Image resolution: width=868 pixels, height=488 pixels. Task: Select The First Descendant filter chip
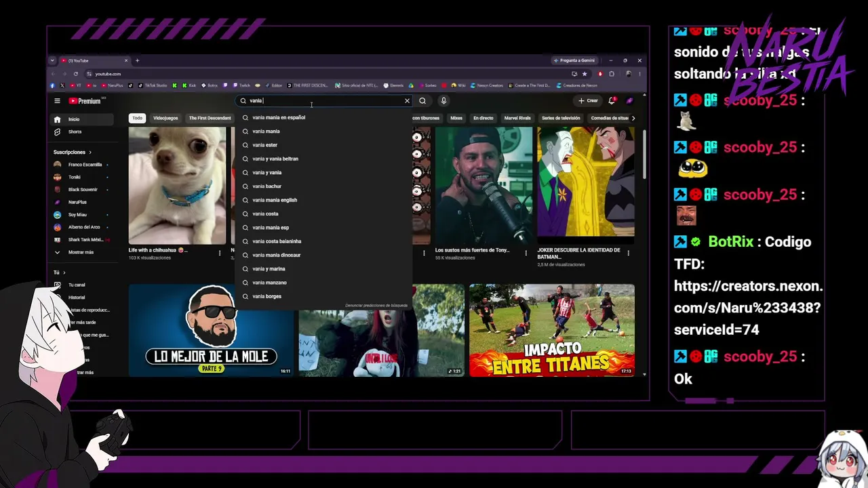[210, 118]
